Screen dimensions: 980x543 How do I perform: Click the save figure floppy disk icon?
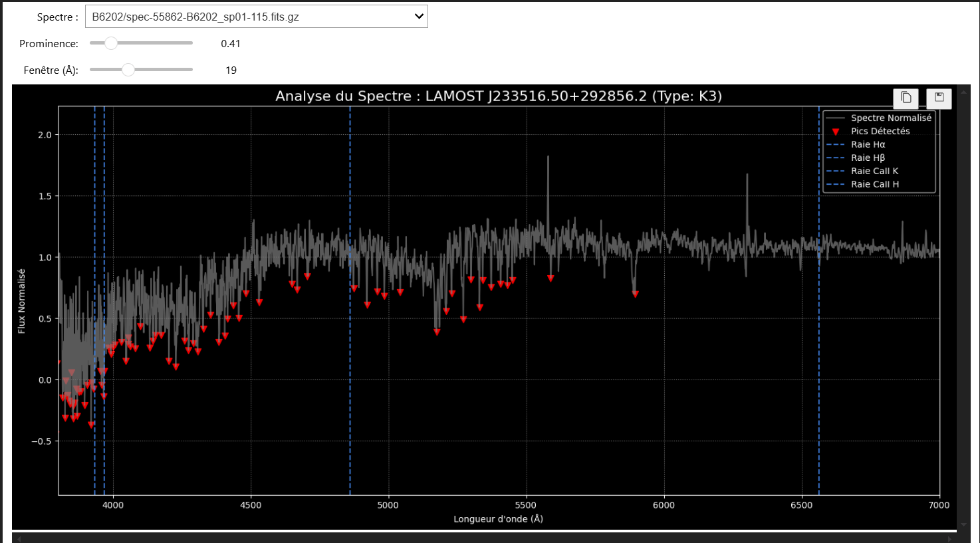click(939, 98)
